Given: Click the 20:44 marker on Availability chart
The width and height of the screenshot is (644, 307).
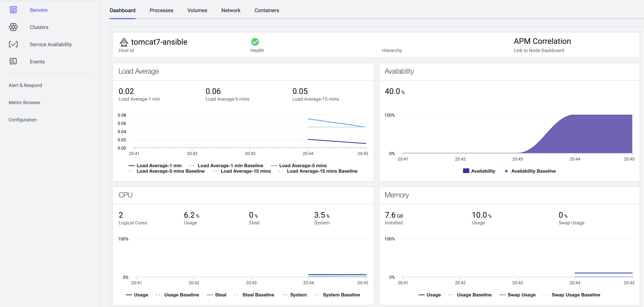Looking at the screenshot, I should click(574, 159).
